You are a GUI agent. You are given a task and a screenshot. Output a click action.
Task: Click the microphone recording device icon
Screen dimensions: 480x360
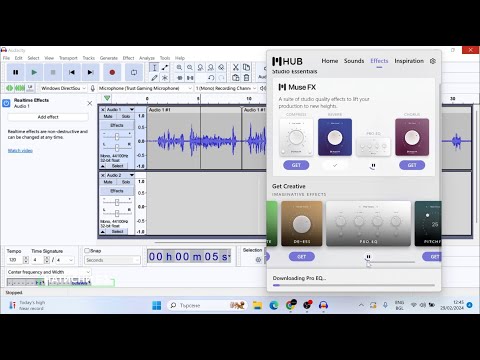pyautogui.click(x=93, y=88)
